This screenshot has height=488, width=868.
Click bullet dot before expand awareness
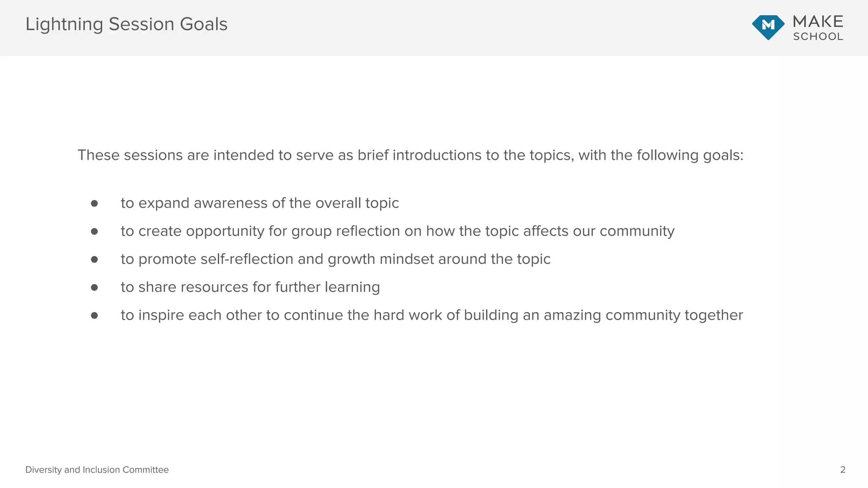pos(94,203)
